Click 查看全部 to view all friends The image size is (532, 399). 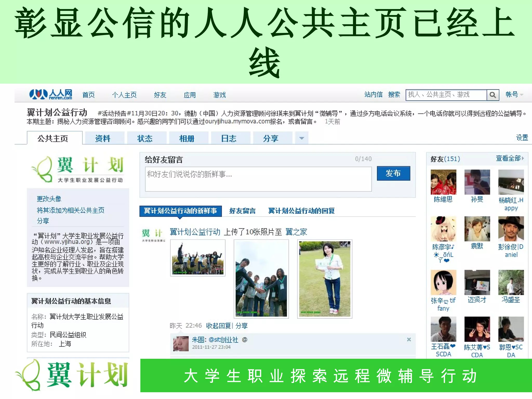(x=510, y=158)
